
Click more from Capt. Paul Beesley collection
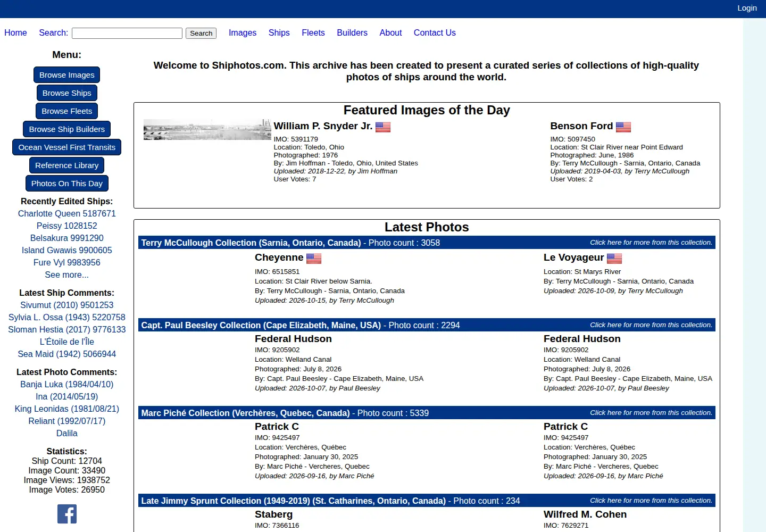(651, 325)
